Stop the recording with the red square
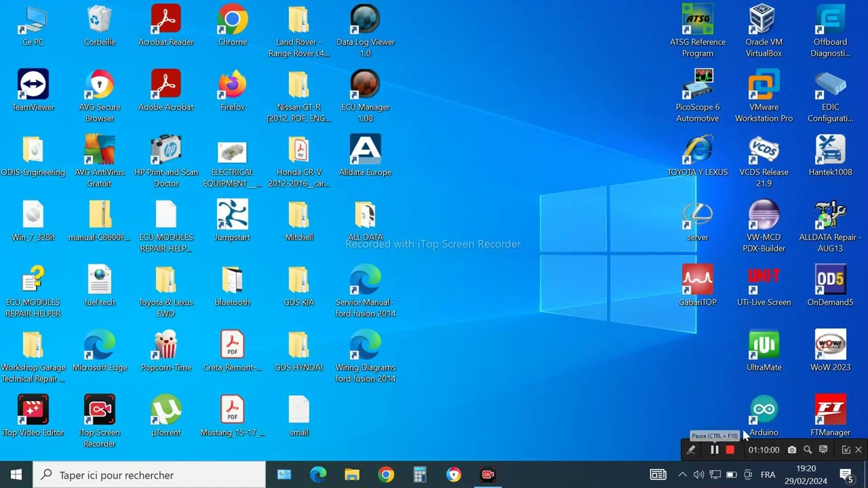 click(730, 450)
